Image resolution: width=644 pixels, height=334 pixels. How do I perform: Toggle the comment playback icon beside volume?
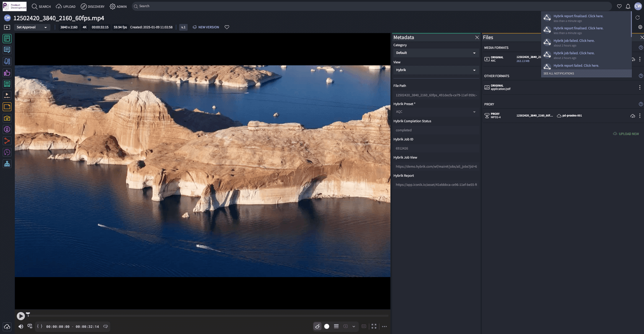coord(30,326)
